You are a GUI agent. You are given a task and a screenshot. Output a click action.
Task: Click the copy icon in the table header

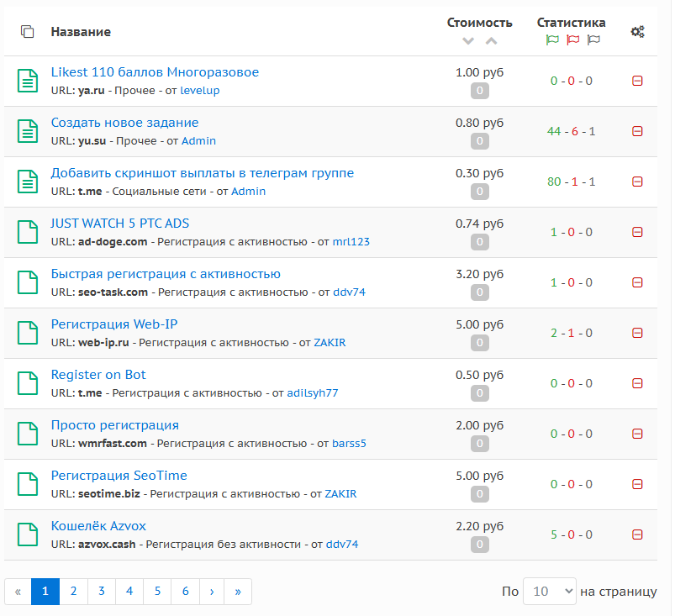click(28, 32)
